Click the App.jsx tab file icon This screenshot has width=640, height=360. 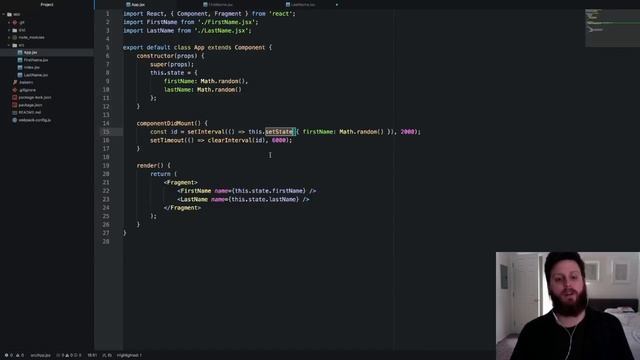point(128,4)
